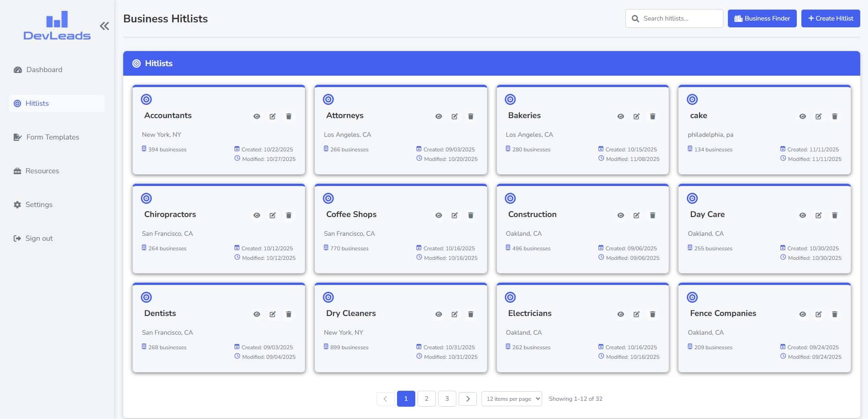Image resolution: width=868 pixels, height=419 pixels.
Task: Click the DevLeads logo
Action: click(57, 26)
